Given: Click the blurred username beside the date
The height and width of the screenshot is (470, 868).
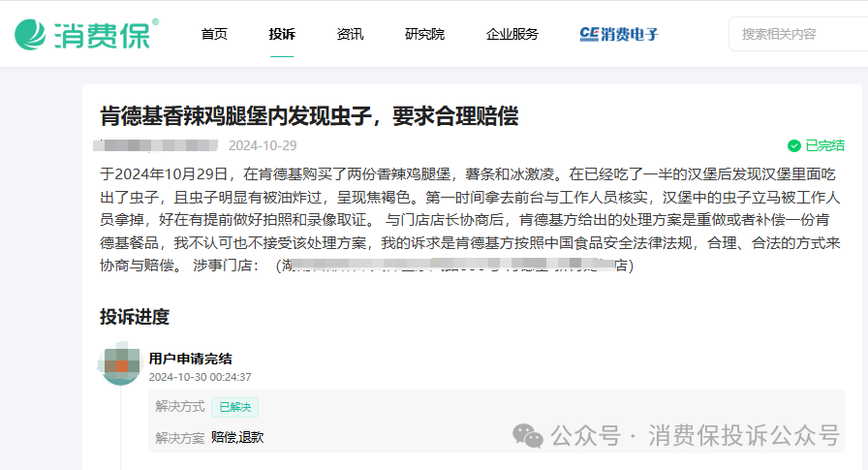Looking at the screenshot, I should coord(156,145).
